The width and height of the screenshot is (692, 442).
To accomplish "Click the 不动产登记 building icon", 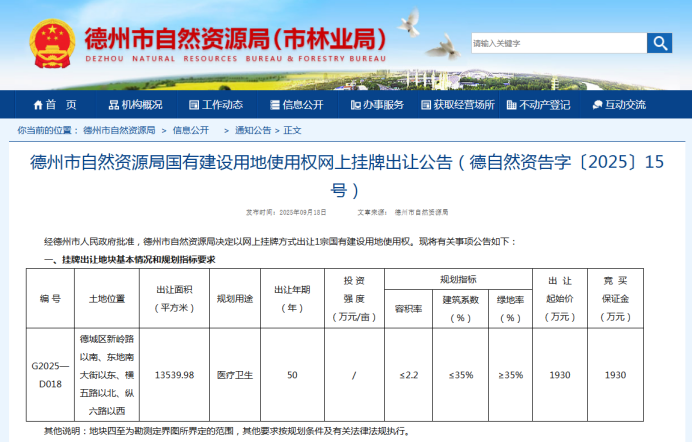I will pyautogui.click(x=512, y=105).
